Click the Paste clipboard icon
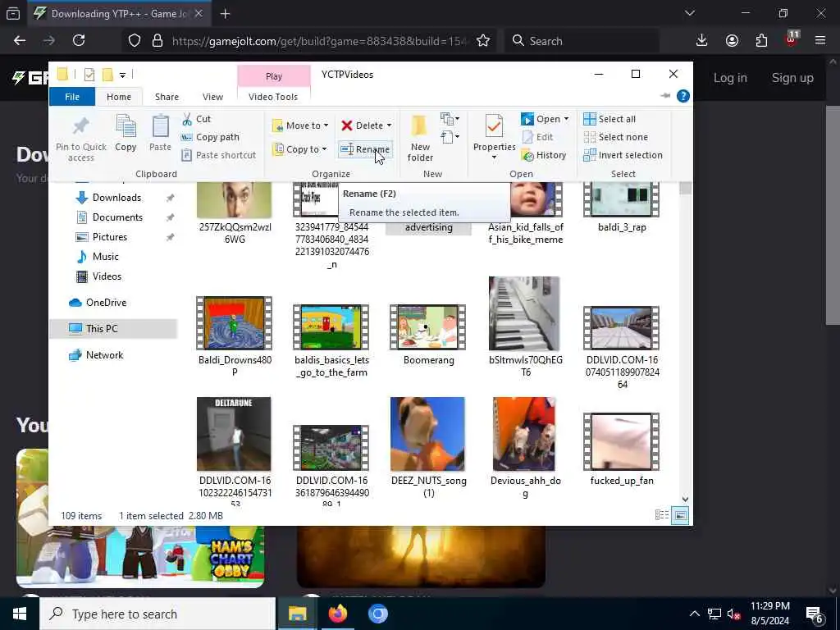 coord(160,126)
